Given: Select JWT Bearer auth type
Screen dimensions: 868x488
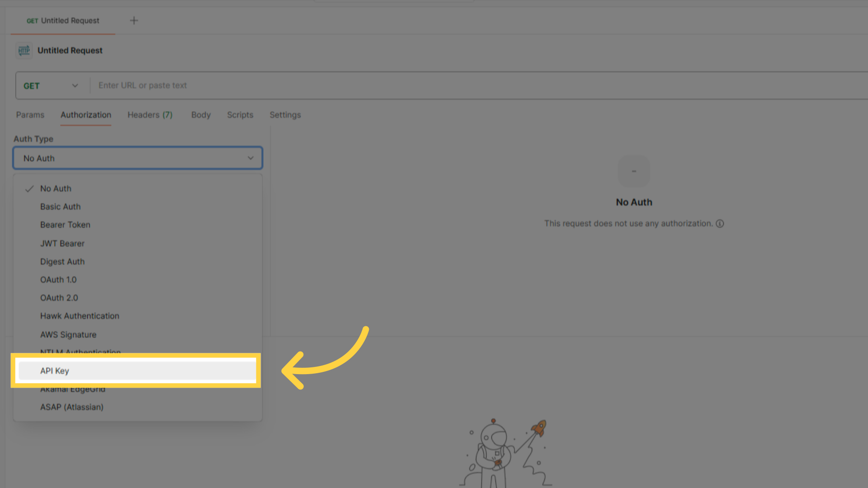Looking at the screenshot, I should (137, 244).
